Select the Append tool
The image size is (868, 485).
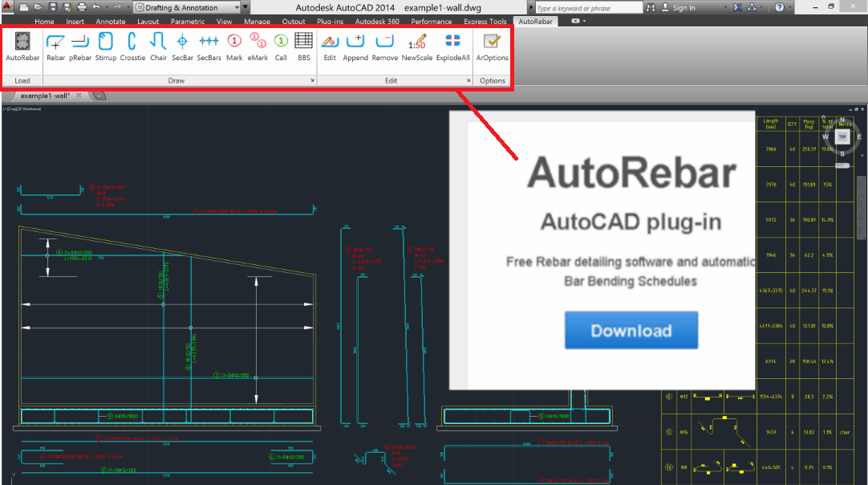[x=355, y=47]
